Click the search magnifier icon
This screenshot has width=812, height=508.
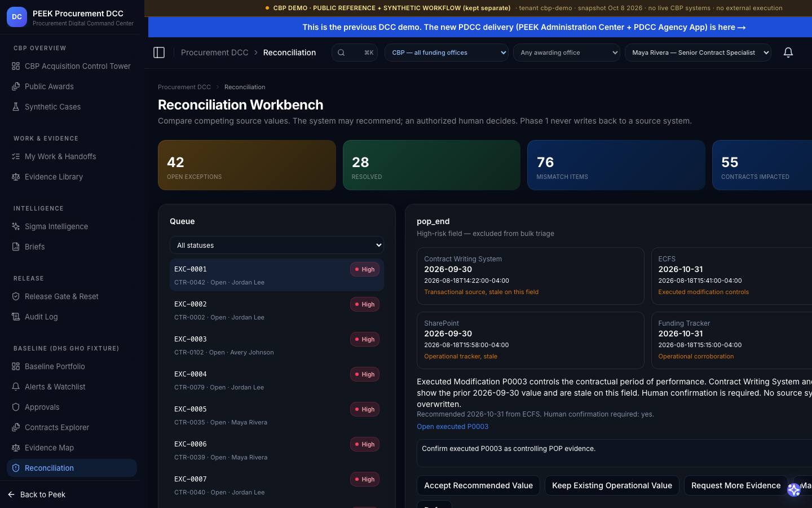[341, 52]
